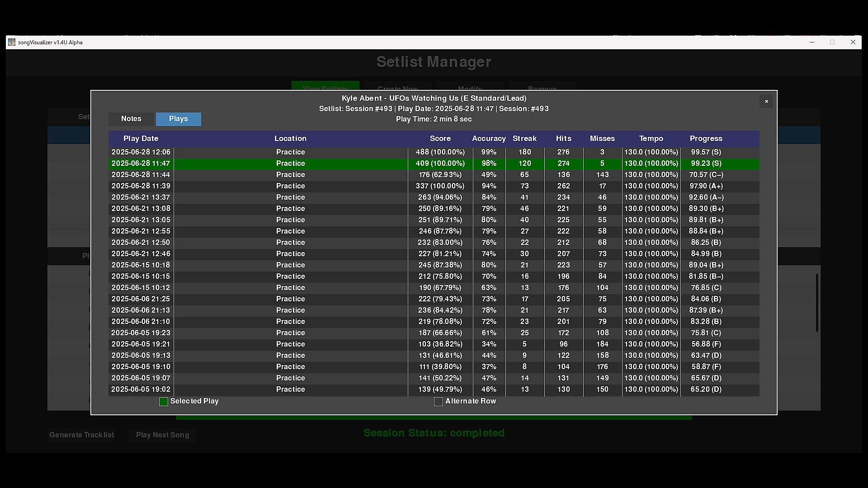
Task: Sort by Play Date column header
Action: [x=141, y=139]
